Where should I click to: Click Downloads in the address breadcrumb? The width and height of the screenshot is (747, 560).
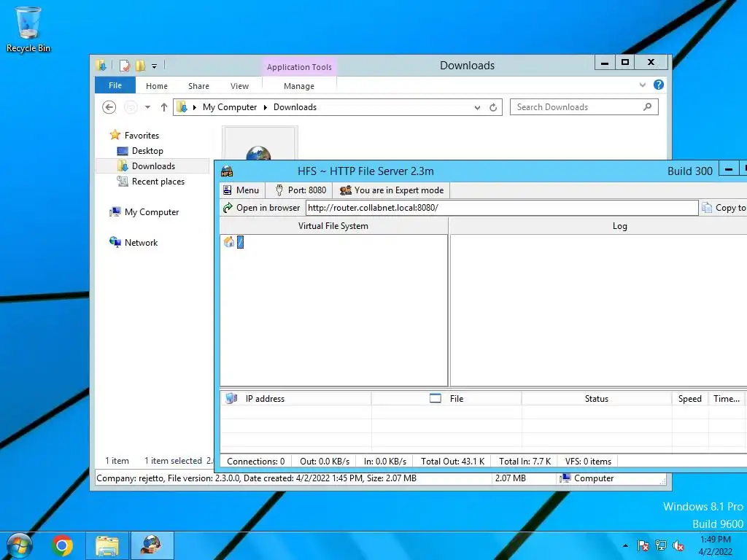click(295, 107)
